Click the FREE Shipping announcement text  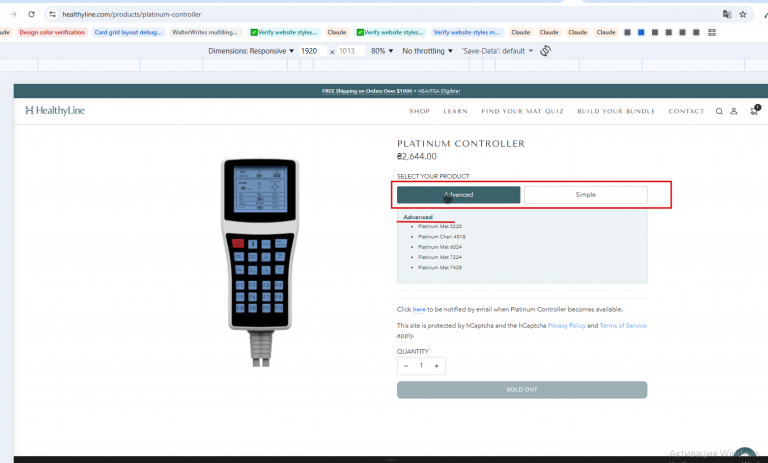click(x=367, y=91)
